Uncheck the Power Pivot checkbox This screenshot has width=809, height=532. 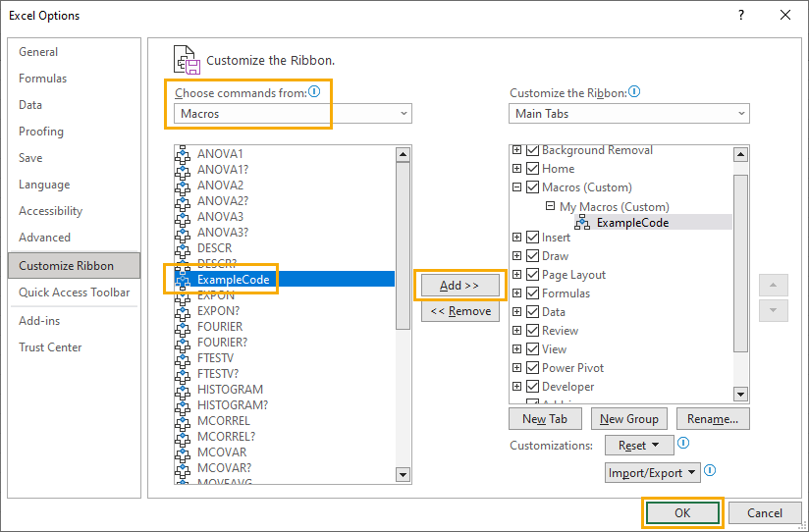(x=532, y=368)
